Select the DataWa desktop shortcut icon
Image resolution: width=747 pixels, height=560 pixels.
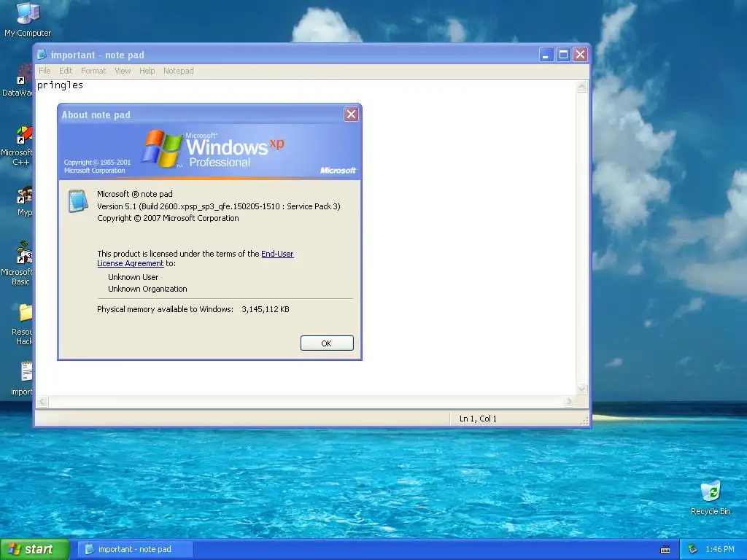point(18,81)
